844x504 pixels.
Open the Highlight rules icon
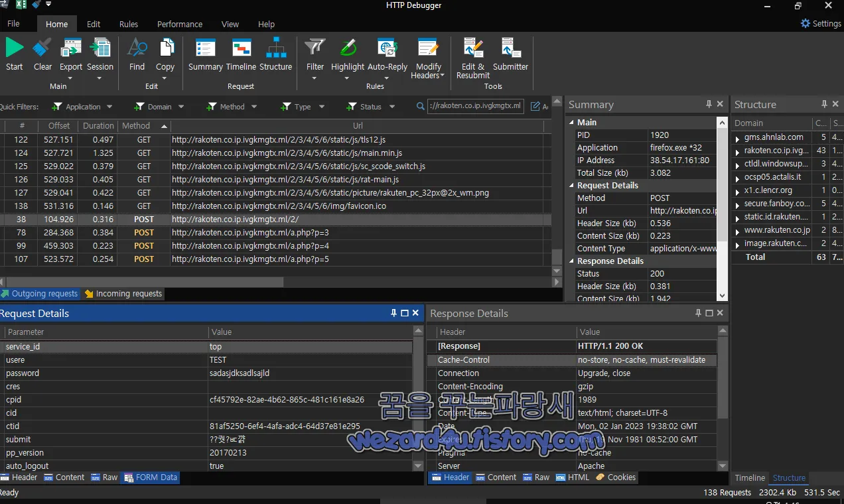tap(348, 48)
